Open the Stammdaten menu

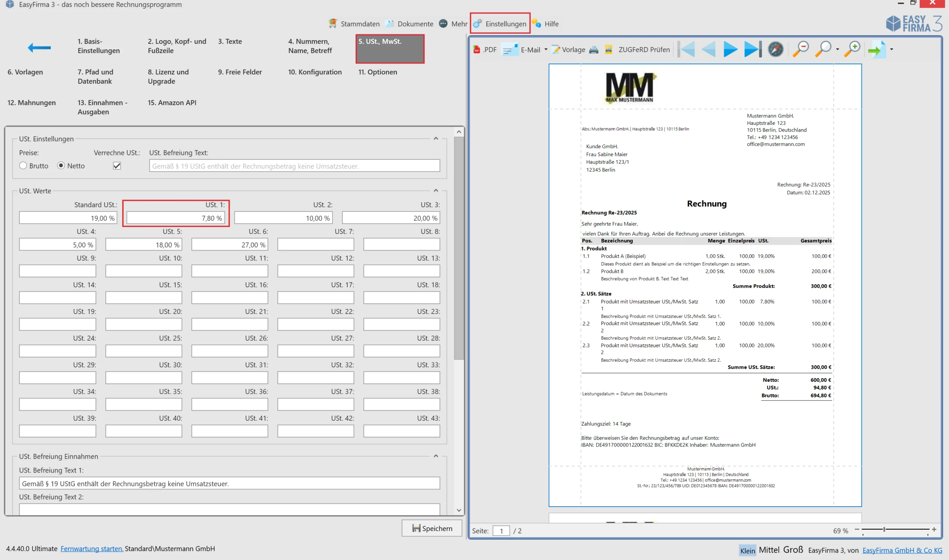[x=354, y=24]
